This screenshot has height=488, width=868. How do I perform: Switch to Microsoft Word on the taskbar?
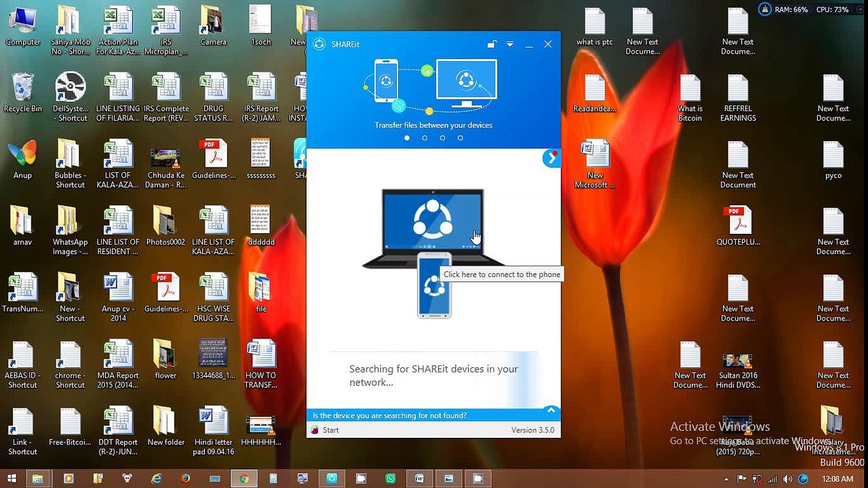[419, 479]
